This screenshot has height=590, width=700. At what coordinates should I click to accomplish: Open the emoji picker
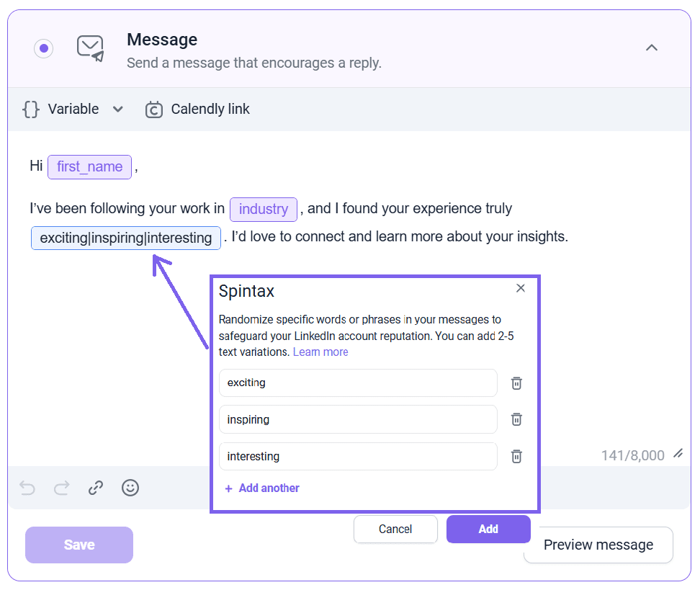tap(130, 488)
